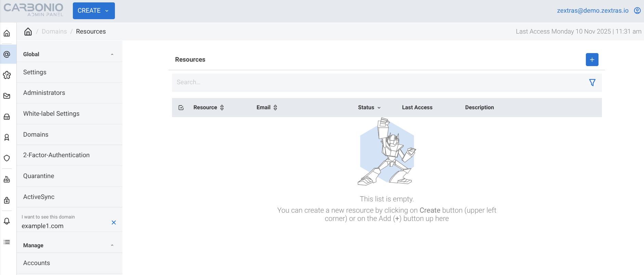
Task: Toggle the select-all checkbox in table header
Action: [181, 108]
